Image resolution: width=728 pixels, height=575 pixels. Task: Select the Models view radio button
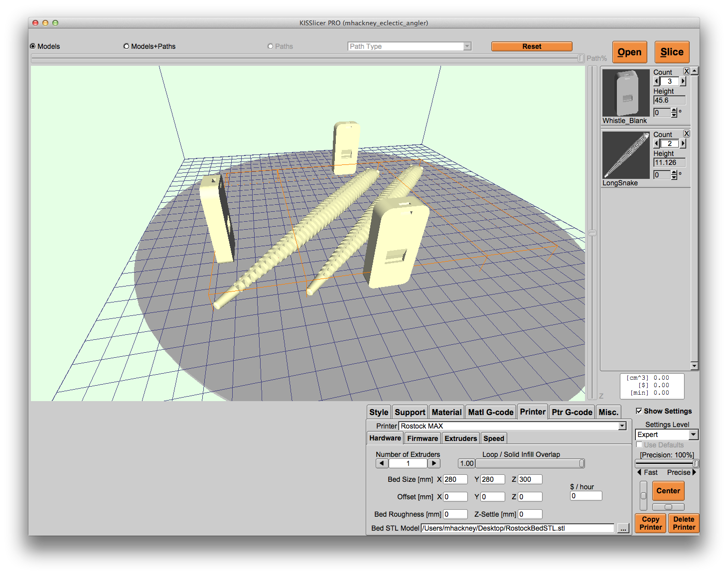tap(33, 46)
